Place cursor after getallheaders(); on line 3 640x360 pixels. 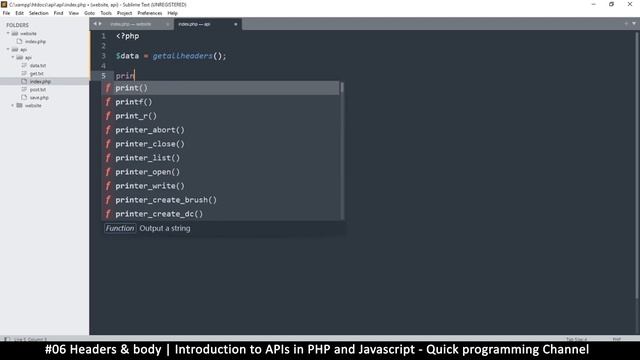227,56
